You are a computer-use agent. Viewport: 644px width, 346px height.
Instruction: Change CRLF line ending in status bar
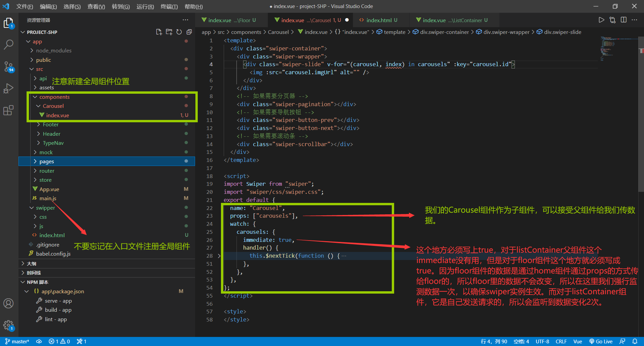561,341
